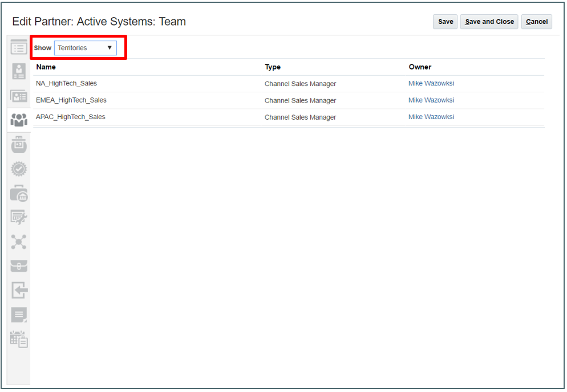Click the Cancel button

click(x=537, y=22)
